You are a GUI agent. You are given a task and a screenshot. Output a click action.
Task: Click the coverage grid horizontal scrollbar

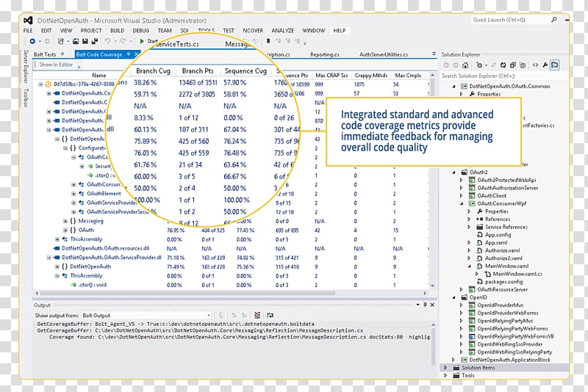(x=187, y=293)
